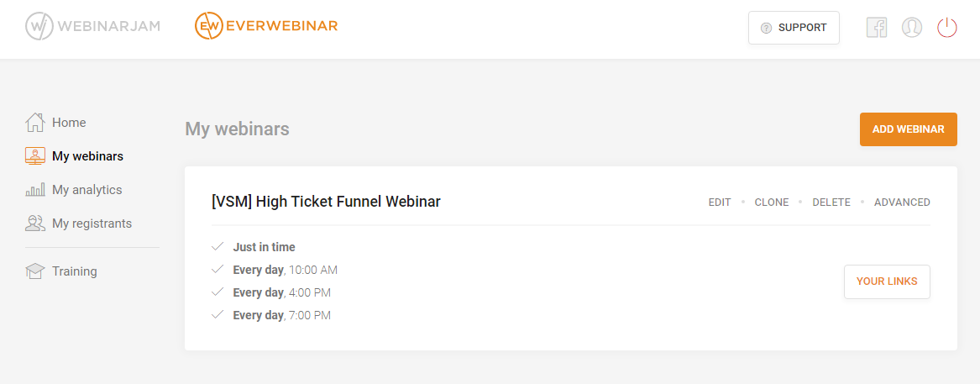Click the Training graduation cap icon
Viewport: 980px width, 384px height.
pos(35,271)
